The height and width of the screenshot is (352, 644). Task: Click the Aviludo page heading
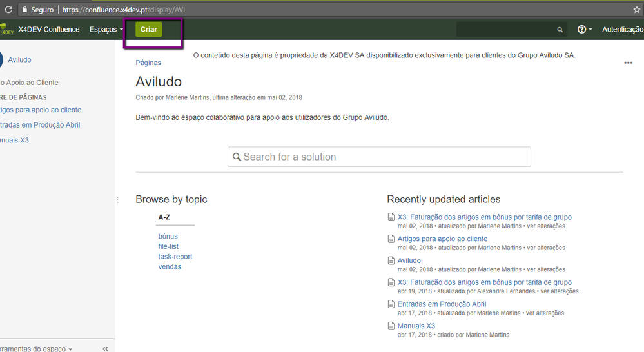159,81
